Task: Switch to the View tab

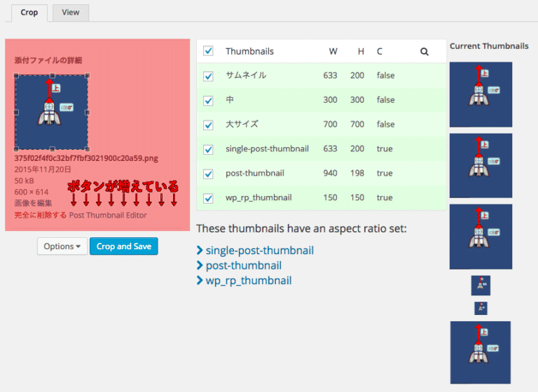Action: (x=70, y=13)
